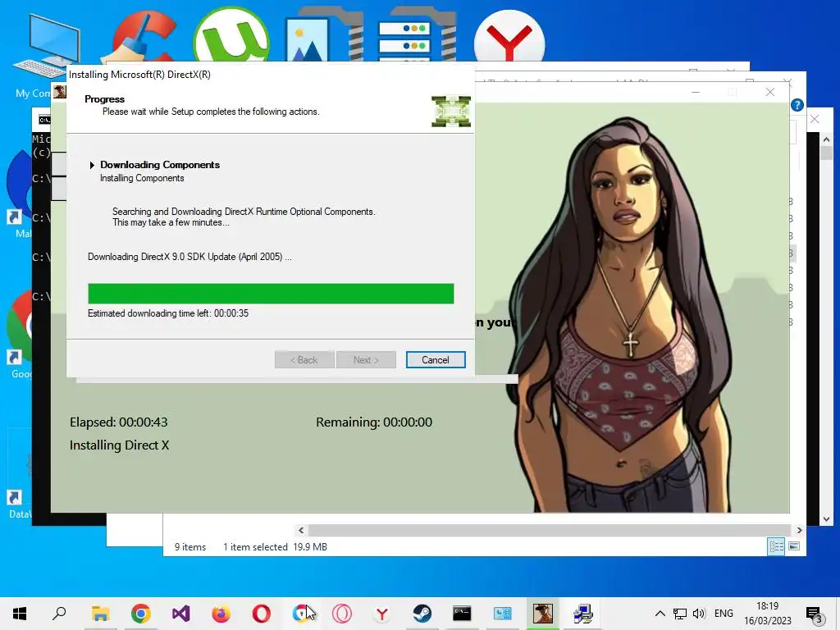
Task: Cancel the DirectX installation
Action: 436,360
